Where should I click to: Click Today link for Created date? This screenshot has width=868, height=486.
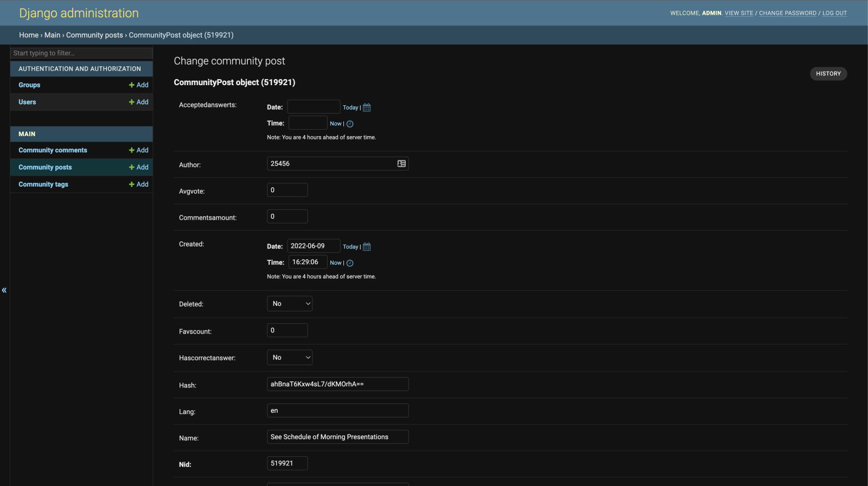pyautogui.click(x=350, y=247)
